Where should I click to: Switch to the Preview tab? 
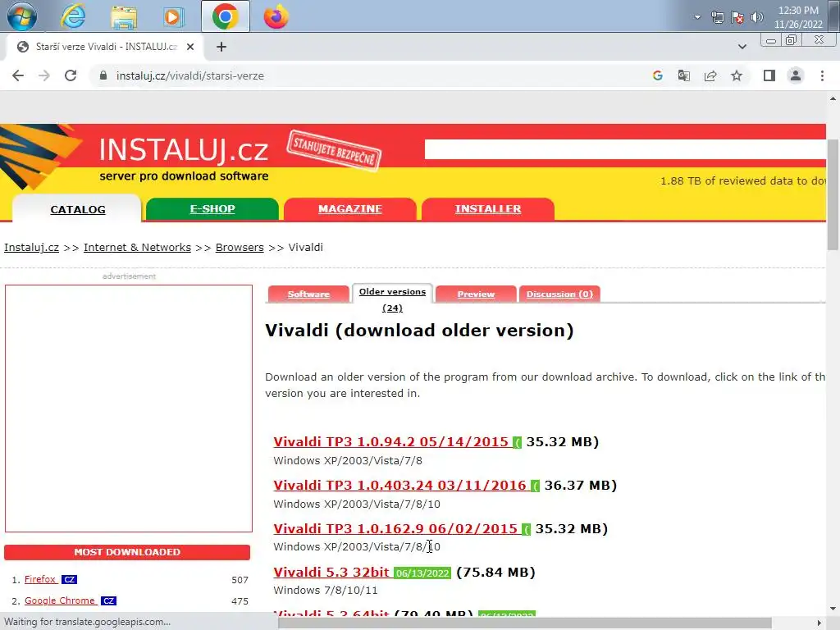tap(476, 294)
